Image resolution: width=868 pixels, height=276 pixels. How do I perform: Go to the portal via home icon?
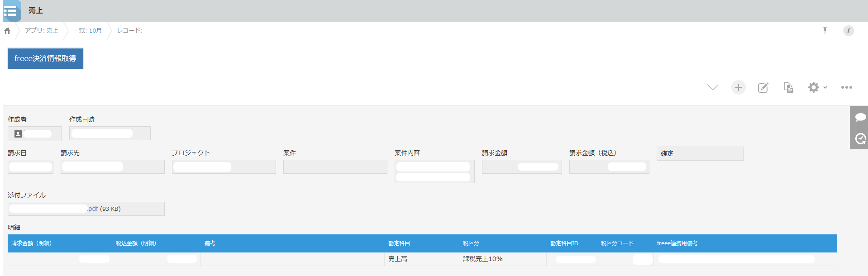tap(7, 31)
